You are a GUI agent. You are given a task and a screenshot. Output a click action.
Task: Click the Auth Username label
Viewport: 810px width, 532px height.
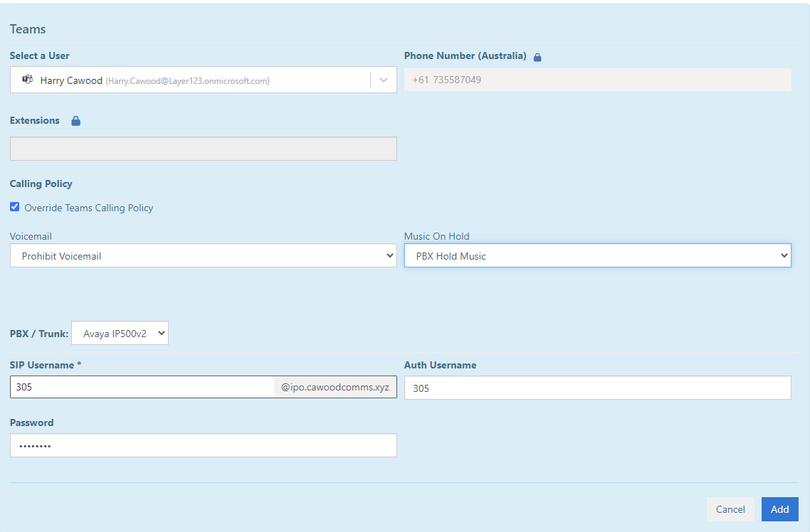pos(440,365)
